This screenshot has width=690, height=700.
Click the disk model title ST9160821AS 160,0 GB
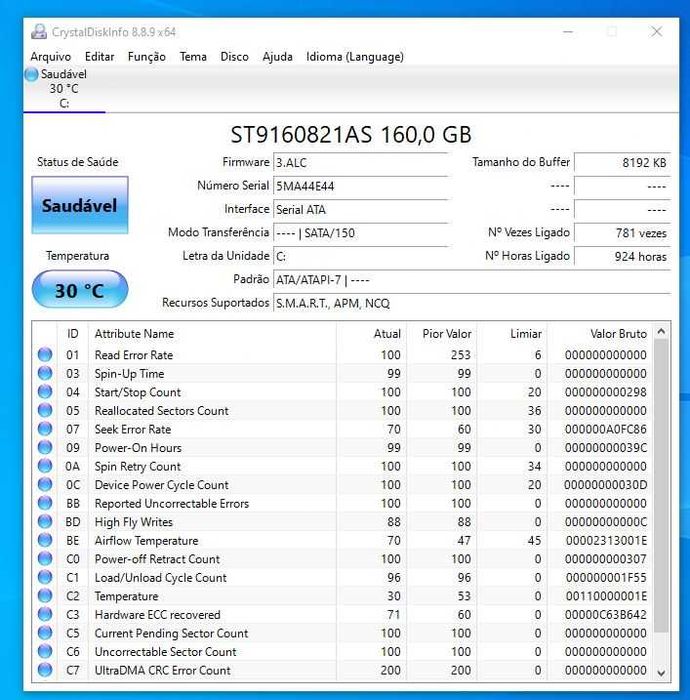351,135
